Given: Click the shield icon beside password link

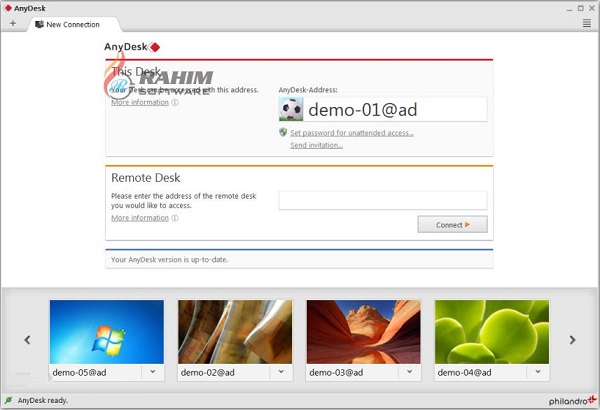Looking at the screenshot, I should click(x=283, y=132).
